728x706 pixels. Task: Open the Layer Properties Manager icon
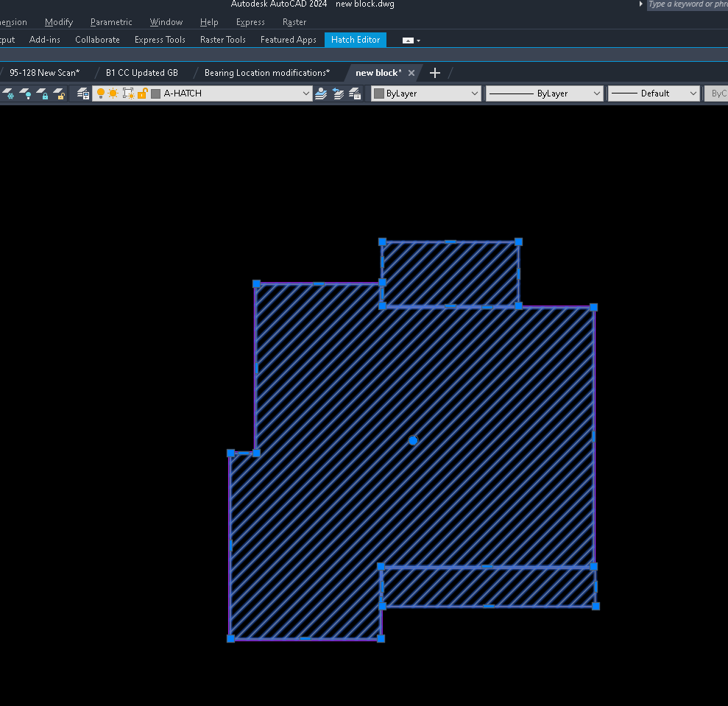(83, 93)
